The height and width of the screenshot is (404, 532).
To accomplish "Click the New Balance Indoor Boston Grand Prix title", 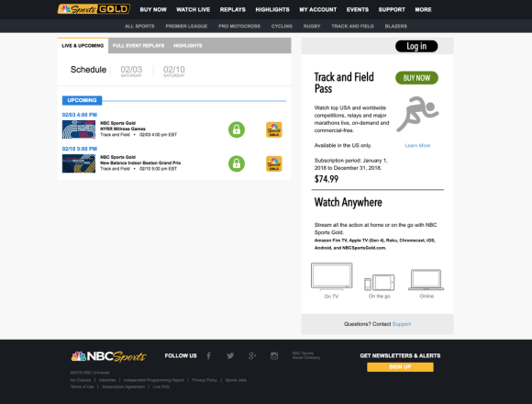I will pyautogui.click(x=140, y=163).
